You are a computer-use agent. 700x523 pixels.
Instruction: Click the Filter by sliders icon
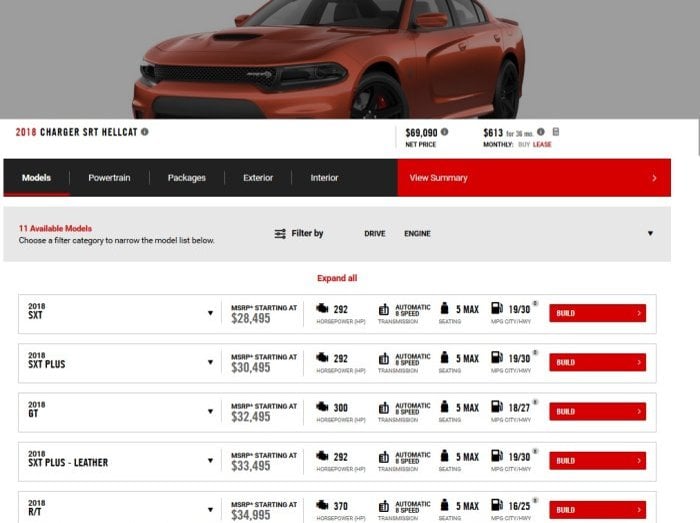coord(280,233)
